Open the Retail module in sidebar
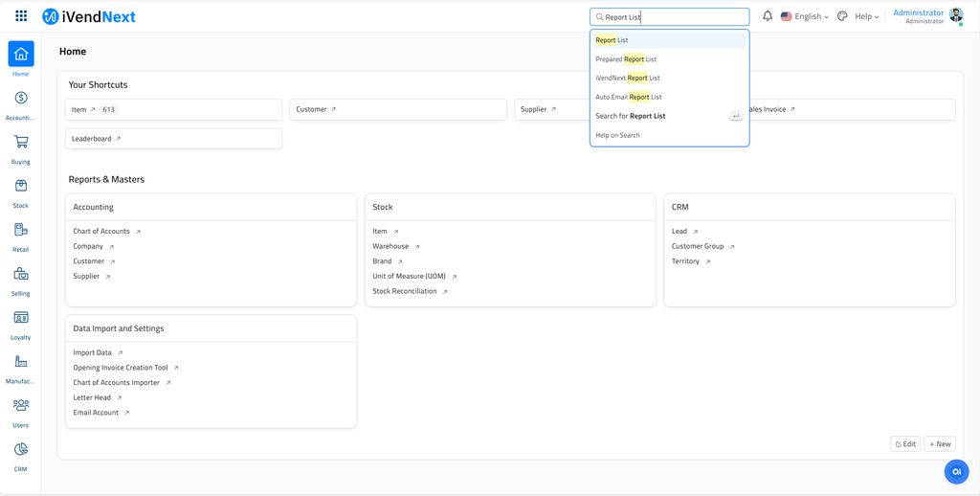The image size is (980, 496). pos(21,237)
